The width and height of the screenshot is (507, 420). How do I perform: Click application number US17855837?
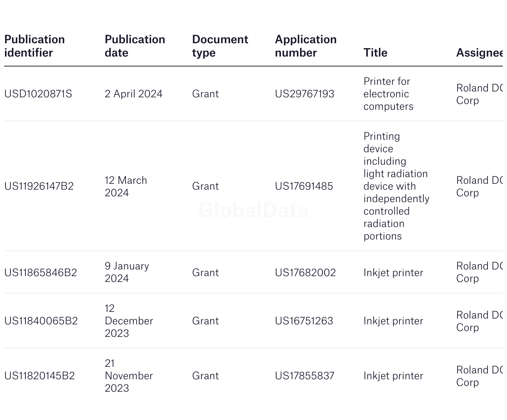[x=305, y=376]
